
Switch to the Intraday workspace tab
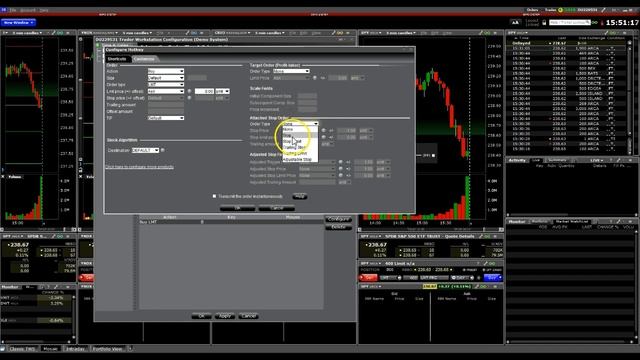(76, 349)
